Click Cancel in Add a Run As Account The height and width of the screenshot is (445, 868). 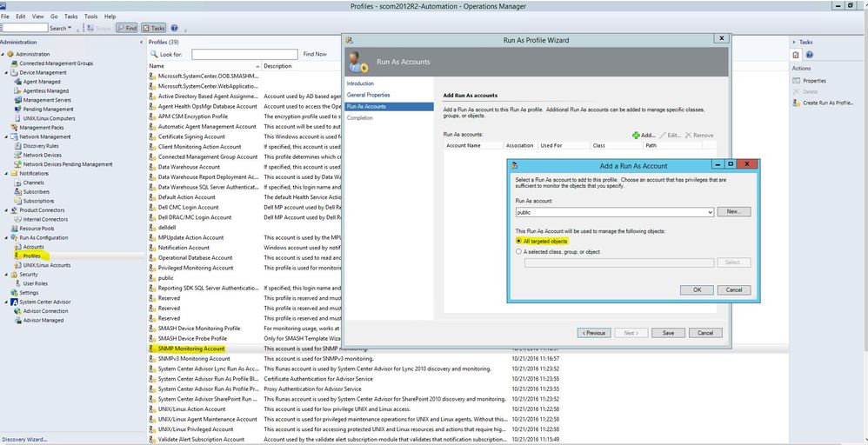(x=734, y=290)
